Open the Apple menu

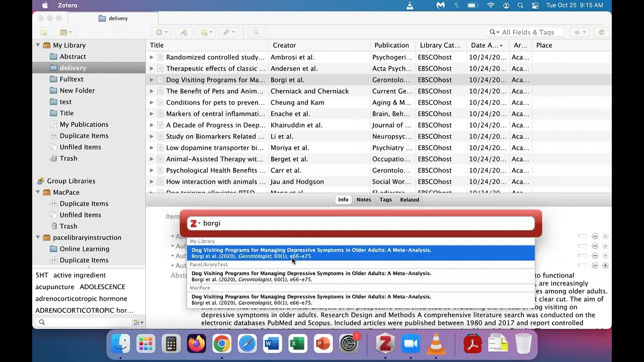coord(45,5)
